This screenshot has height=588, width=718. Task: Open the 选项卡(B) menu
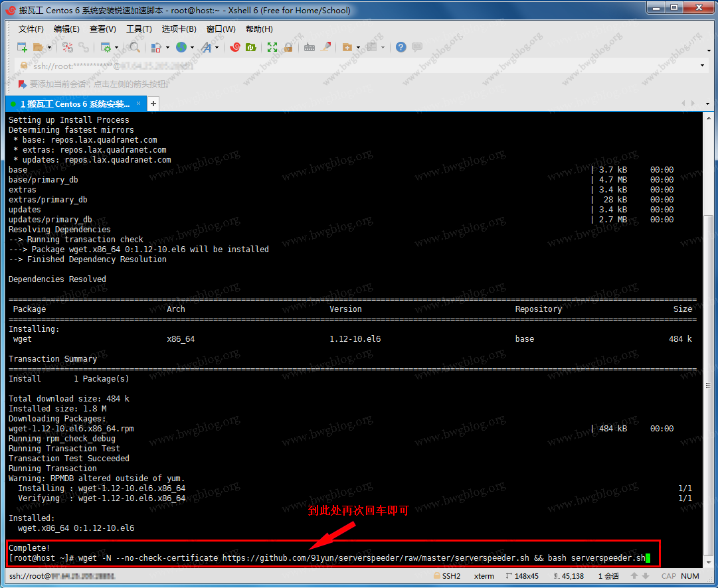[179, 29]
